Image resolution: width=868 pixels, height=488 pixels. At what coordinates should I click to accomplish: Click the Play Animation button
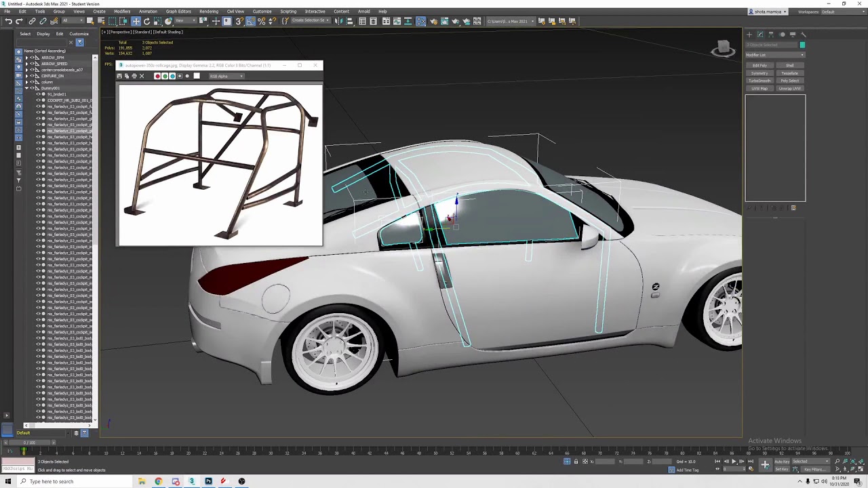pyautogui.click(x=734, y=462)
